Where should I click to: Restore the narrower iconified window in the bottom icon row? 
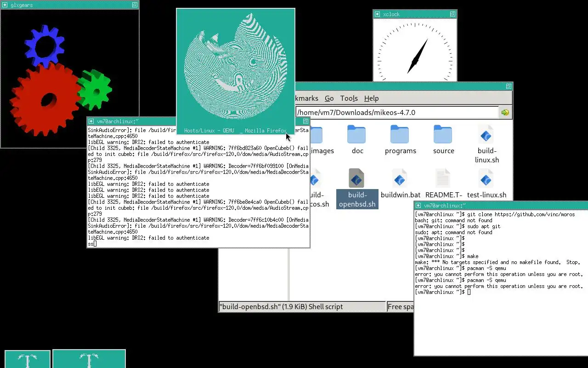pos(28,359)
